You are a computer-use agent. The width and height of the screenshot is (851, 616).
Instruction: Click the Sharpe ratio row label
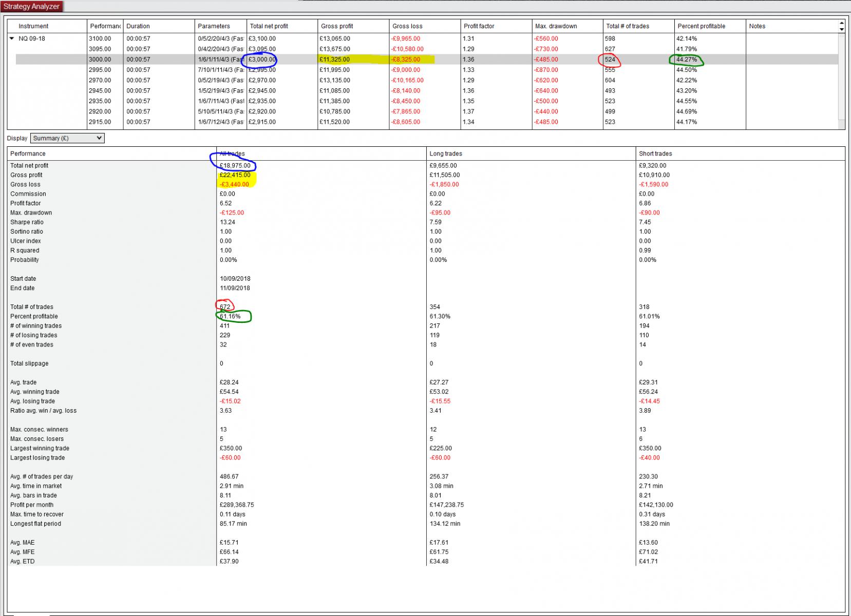tap(27, 222)
